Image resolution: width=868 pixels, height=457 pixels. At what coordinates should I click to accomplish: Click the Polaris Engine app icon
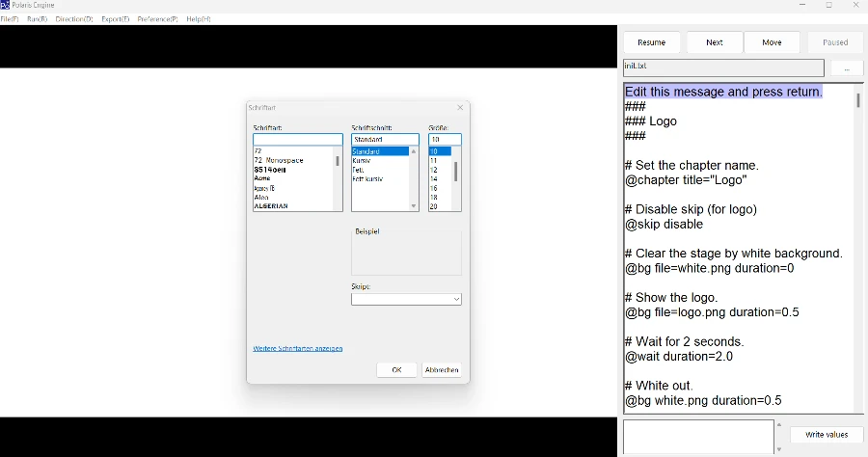pyautogui.click(x=6, y=5)
